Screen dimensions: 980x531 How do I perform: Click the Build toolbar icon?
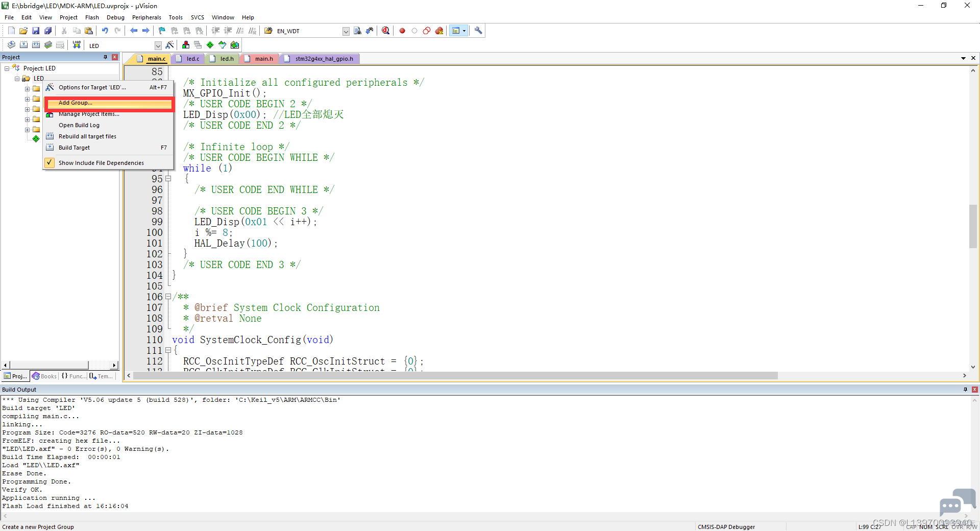coord(23,45)
